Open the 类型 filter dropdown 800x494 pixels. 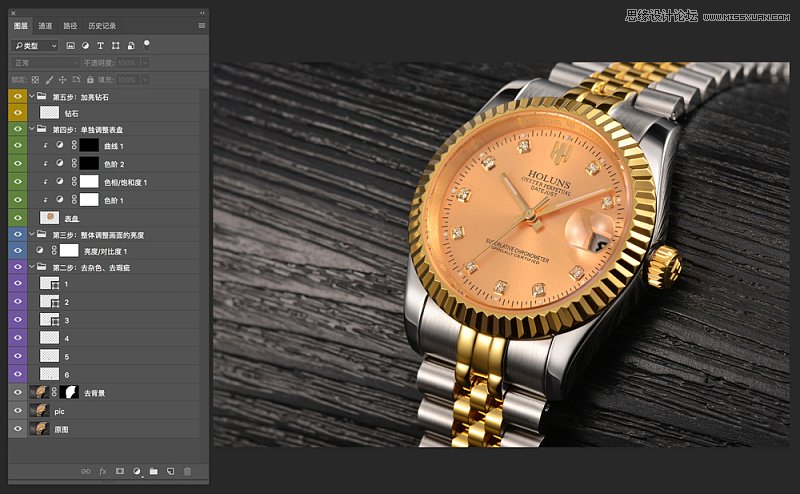pyautogui.click(x=35, y=46)
